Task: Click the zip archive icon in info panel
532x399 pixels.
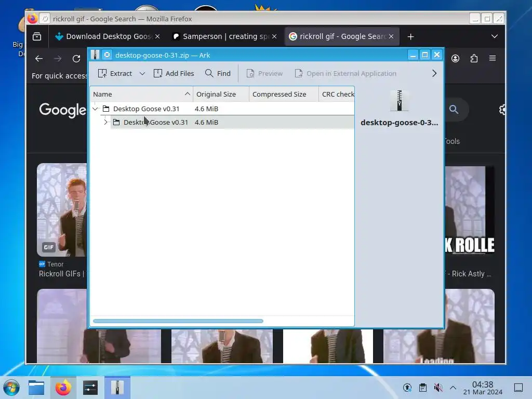Action: point(400,101)
